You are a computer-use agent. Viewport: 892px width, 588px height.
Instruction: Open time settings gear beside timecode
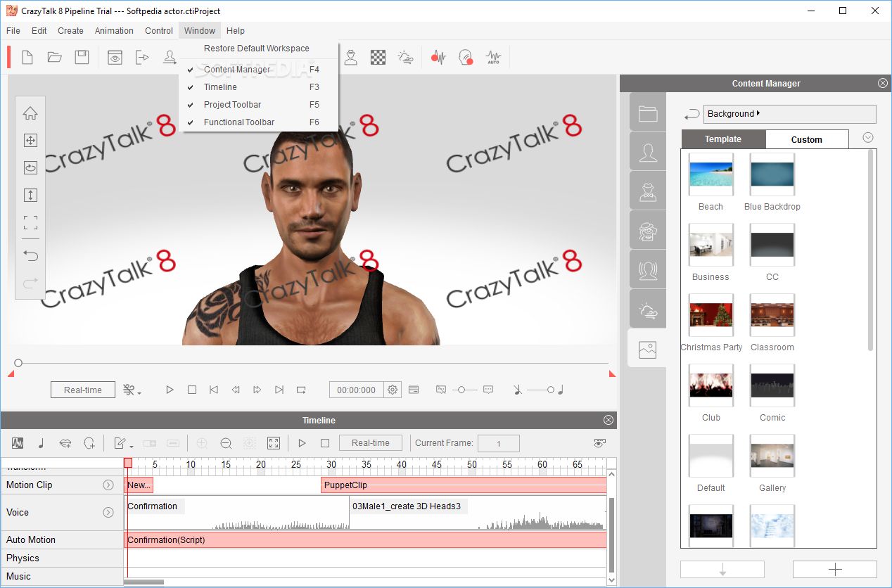(393, 390)
